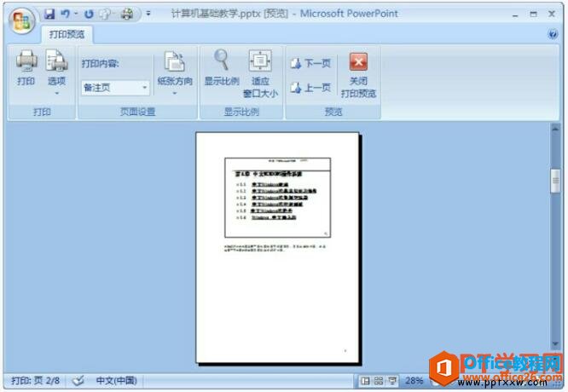Open the Customize Quick Access Toolbar dropdown

pos(148,14)
